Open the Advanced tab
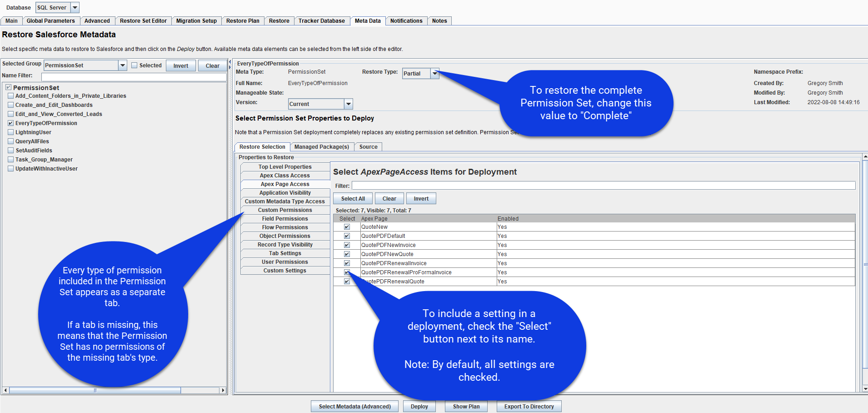This screenshot has height=413, width=868. click(97, 21)
